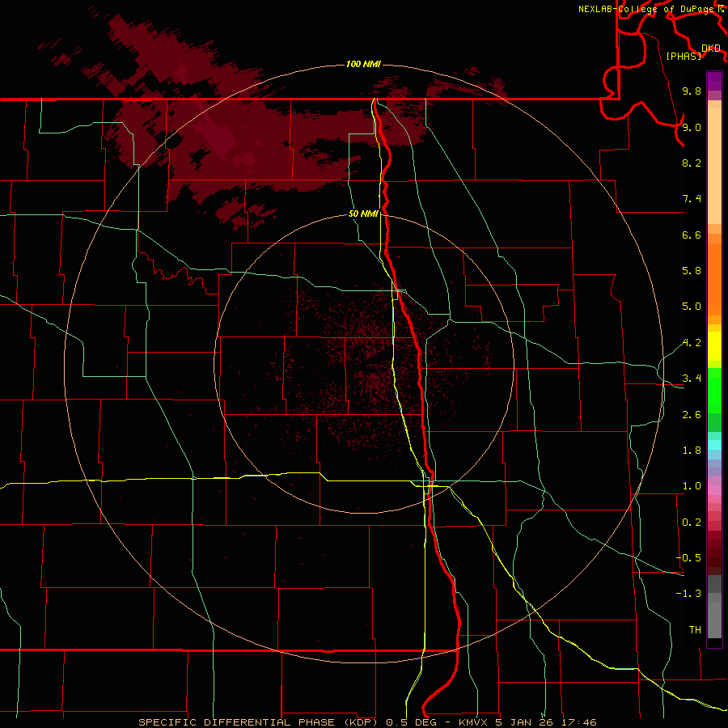The height and width of the screenshot is (728, 728).
Task: Pick the bright green segment of the color bar
Action: click(x=714, y=389)
